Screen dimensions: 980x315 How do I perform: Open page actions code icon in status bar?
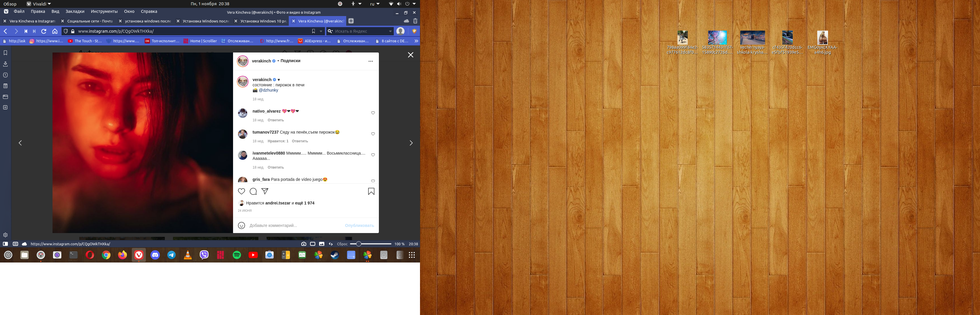tap(330, 244)
